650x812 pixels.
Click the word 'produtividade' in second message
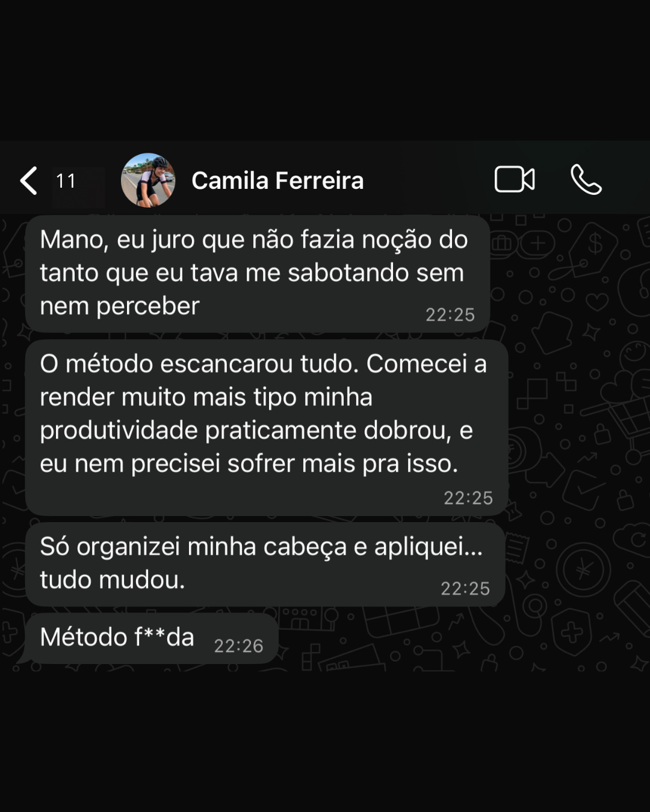click(x=119, y=431)
